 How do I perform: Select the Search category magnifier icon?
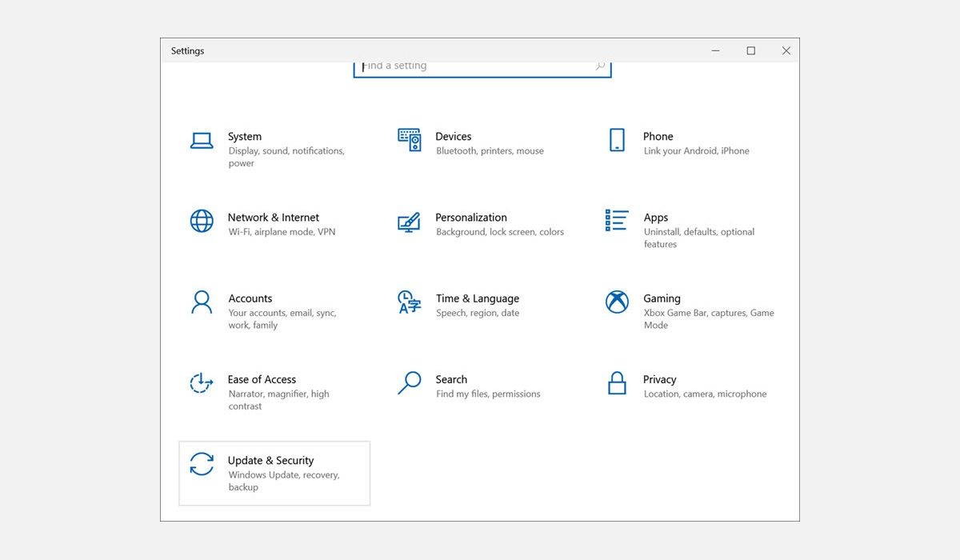(409, 383)
